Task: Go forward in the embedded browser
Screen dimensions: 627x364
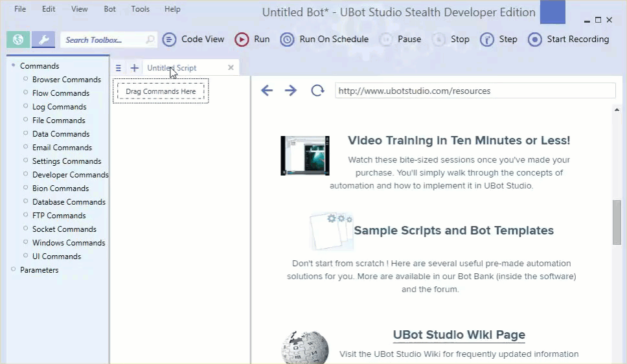Action: point(291,91)
